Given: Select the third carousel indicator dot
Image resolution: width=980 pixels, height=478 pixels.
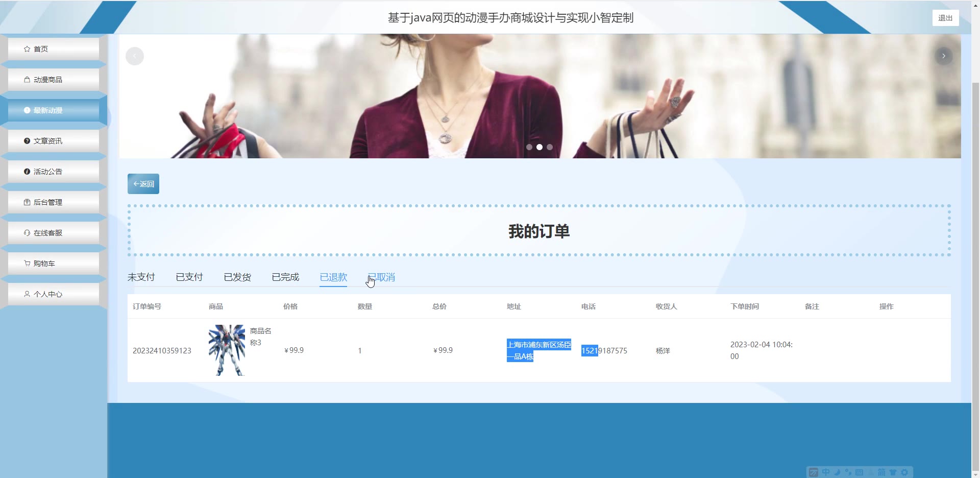Looking at the screenshot, I should pyautogui.click(x=550, y=147).
